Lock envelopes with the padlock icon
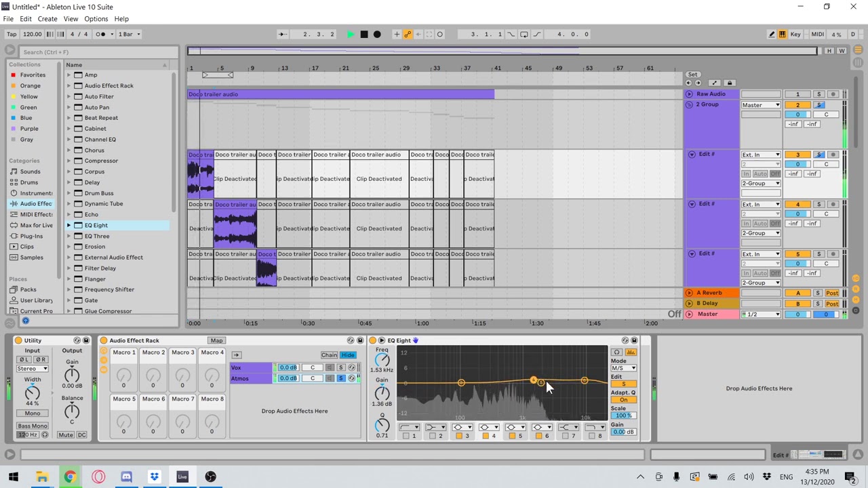The height and width of the screenshot is (488, 868). [730, 83]
